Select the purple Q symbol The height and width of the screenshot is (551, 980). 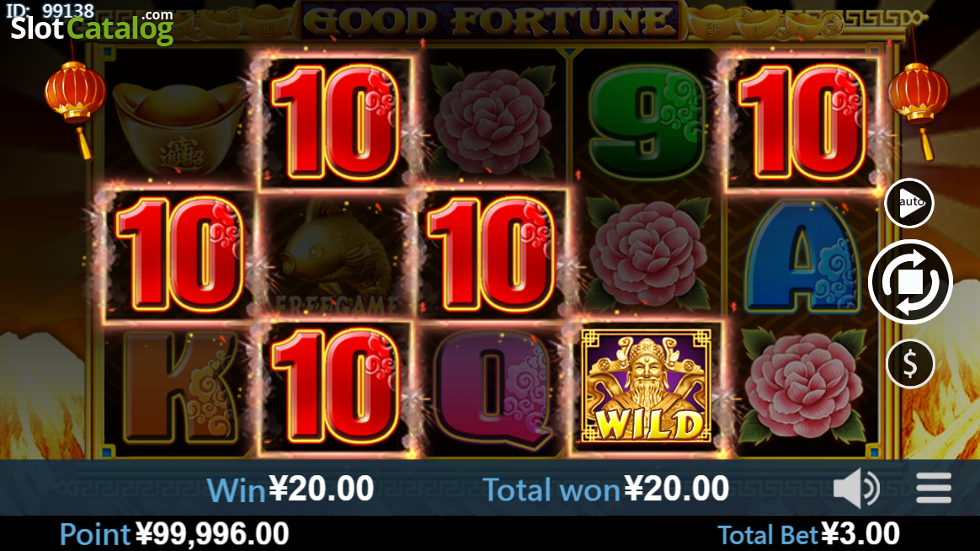(493, 389)
